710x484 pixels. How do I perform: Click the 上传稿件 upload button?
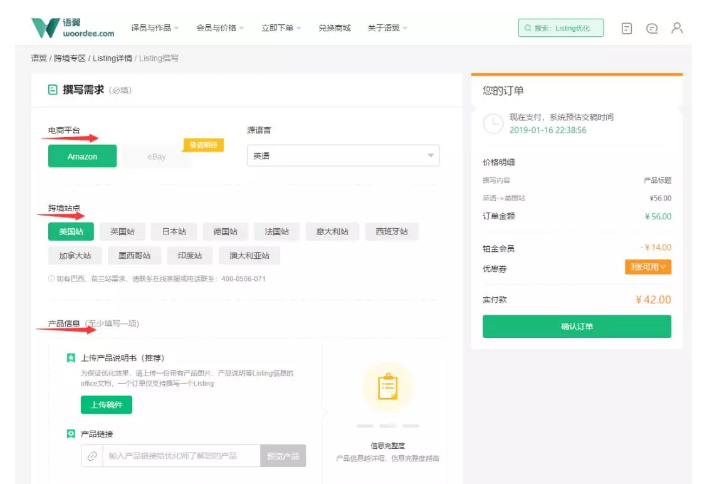pyautogui.click(x=106, y=405)
